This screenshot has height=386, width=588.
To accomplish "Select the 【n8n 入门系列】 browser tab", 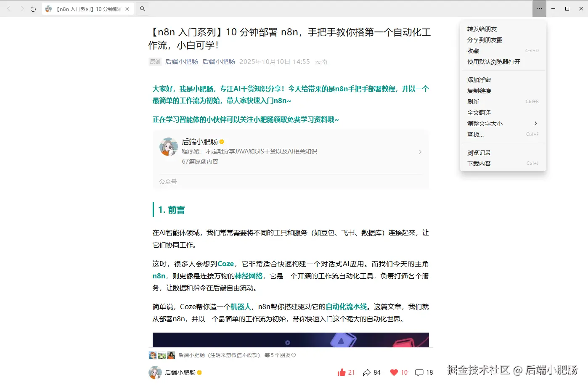I will pyautogui.click(x=88, y=9).
